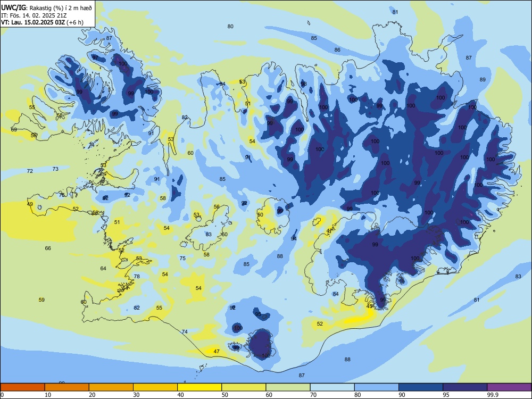
Task: Click the humidity value '84' west of Vatnajökull
Action: [336, 294]
